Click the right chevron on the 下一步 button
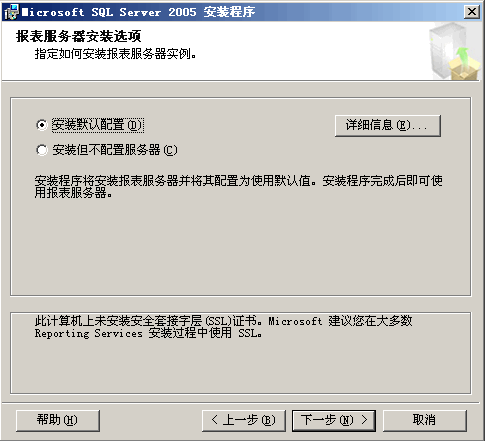The width and height of the screenshot is (485, 441). pos(364,420)
